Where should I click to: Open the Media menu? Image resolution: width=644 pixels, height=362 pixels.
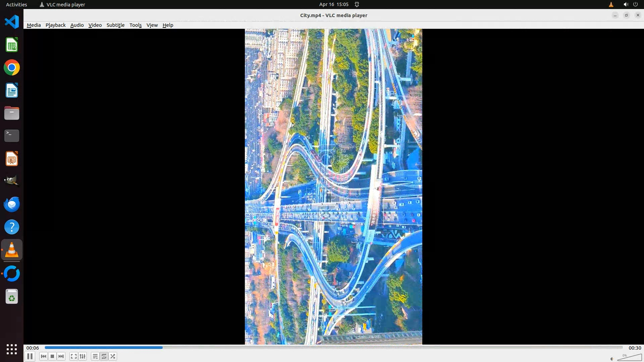pos(34,25)
